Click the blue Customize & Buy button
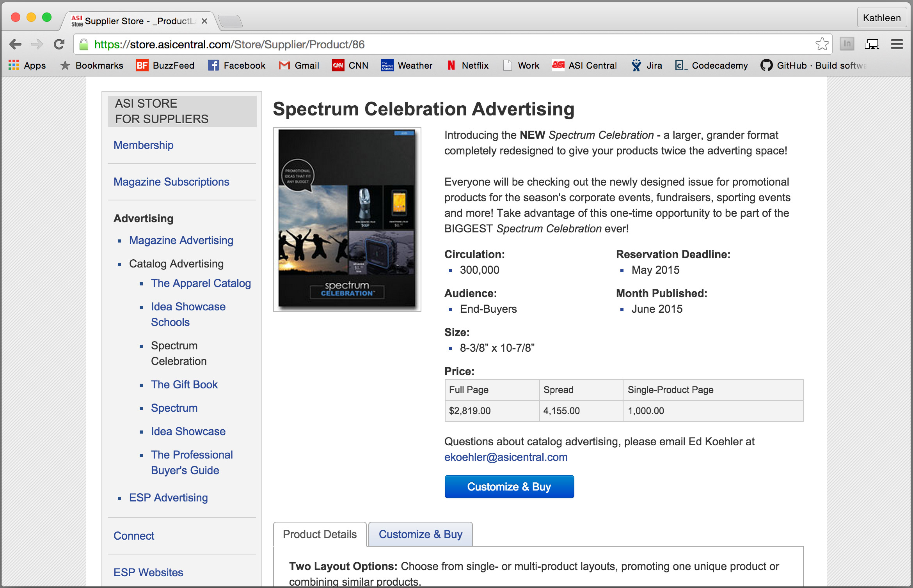 [509, 487]
